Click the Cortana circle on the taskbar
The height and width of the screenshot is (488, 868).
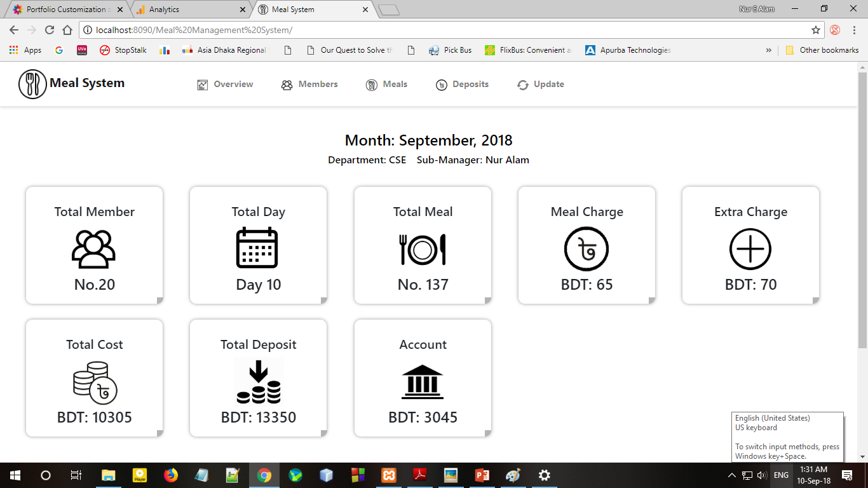tap(46, 475)
